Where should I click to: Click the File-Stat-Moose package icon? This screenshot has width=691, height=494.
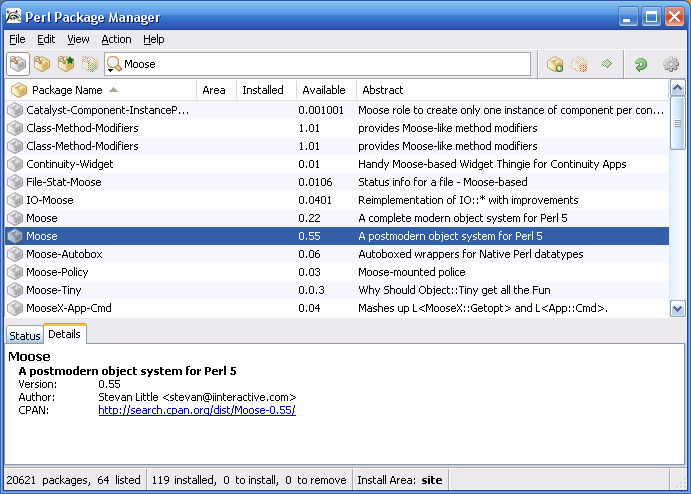click(x=15, y=182)
